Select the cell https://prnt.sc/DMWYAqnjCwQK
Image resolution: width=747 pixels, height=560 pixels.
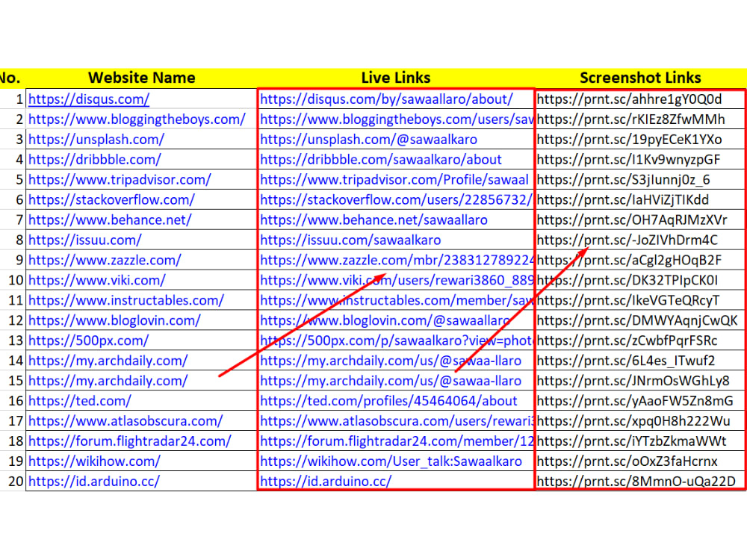(640, 320)
